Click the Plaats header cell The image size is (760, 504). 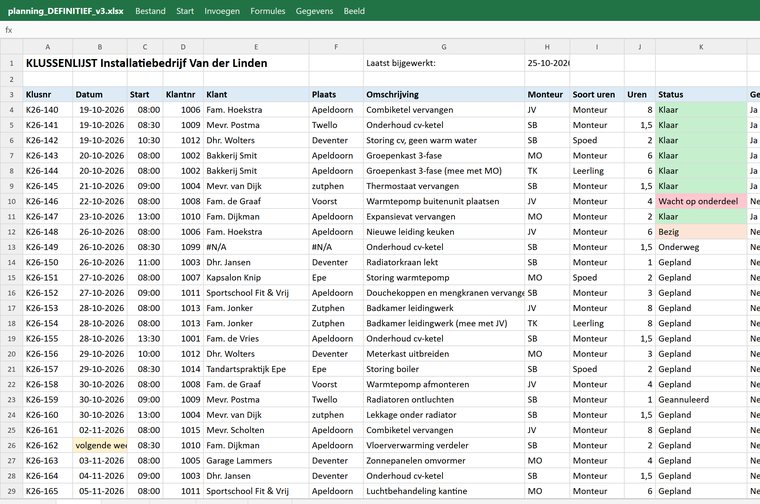pos(336,94)
